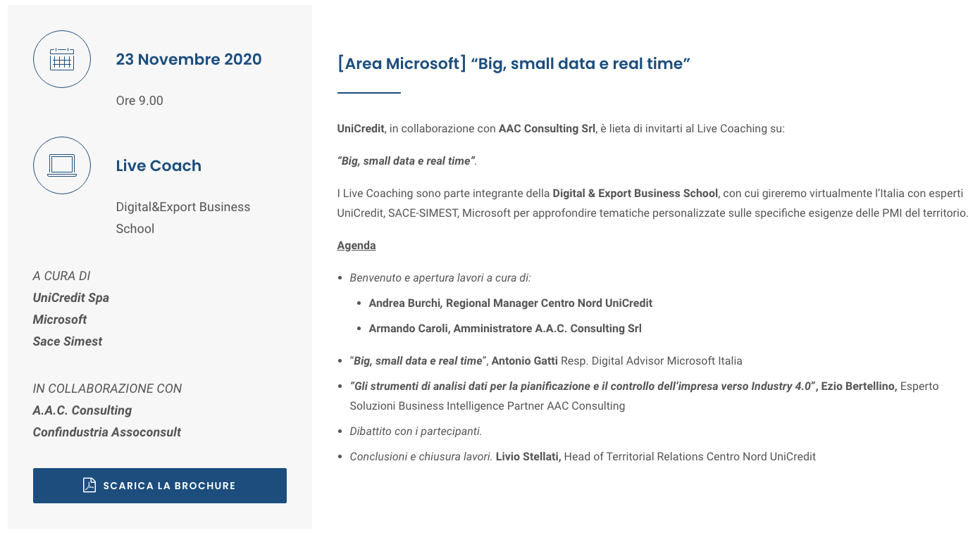Click UniCredit Spa in the organizers list
Image resolution: width=980 pixels, height=542 pixels.
pyautogui.click(x=70, y=298)
